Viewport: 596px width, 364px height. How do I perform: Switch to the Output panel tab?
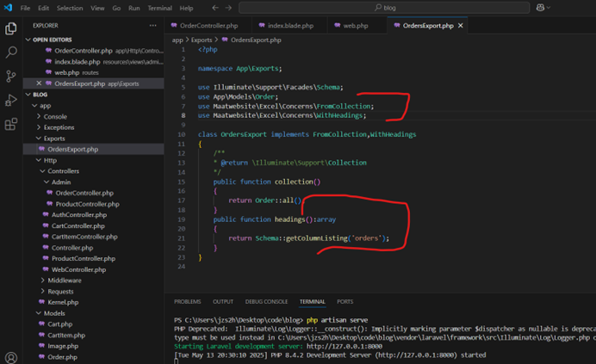(223, 302)
